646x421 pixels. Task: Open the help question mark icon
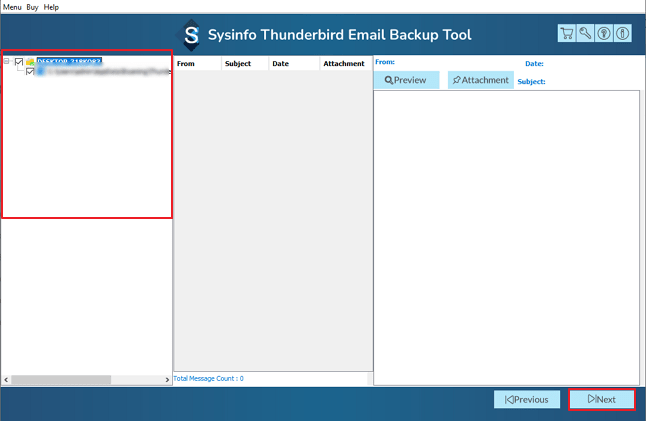coord(604,33)
